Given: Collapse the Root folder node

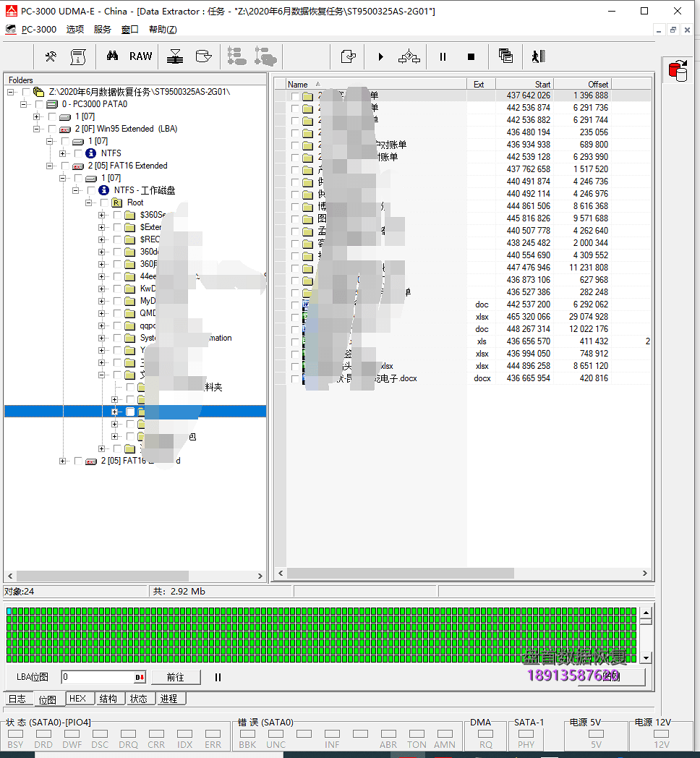Looking at the screenshot, I should coord(88,203).
